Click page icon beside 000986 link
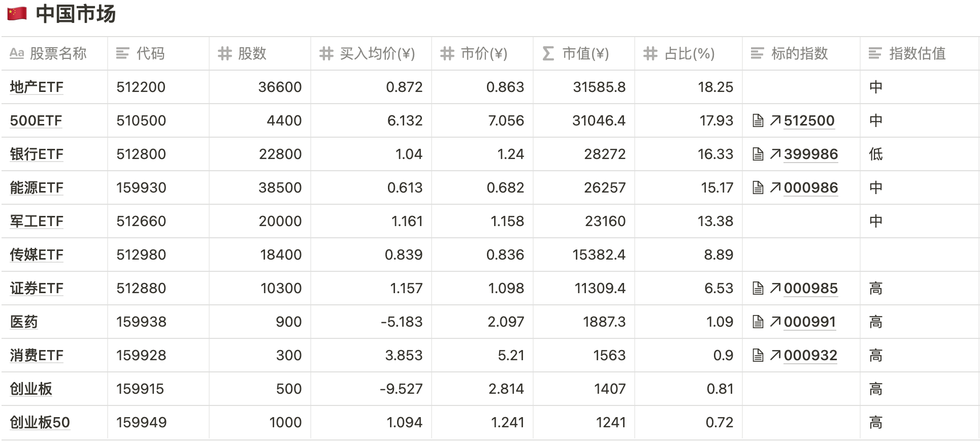This screenshot has width=980, height=441. pos(758,187)
